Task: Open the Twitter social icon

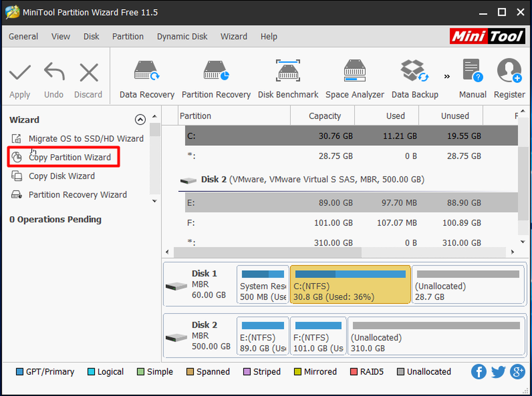Action: pyautogui.click(x=498, y=372)
